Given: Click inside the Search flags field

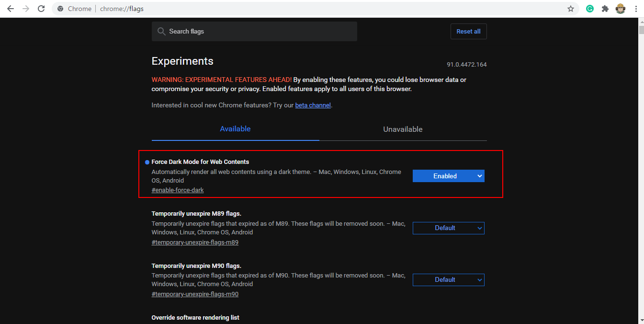Looking at the screenshot, I should click(254, 31).
